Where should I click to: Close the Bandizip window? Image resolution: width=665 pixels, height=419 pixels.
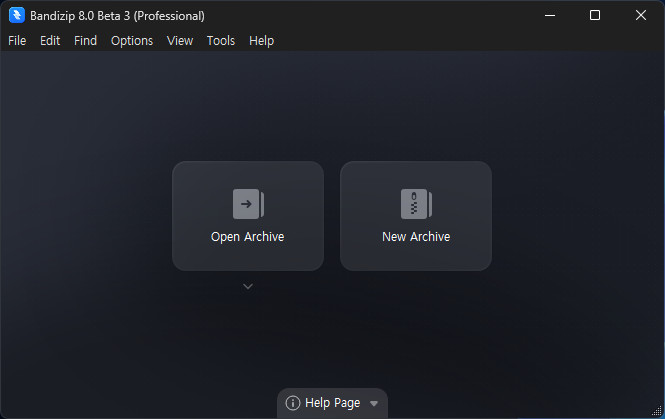coord(641,15)
